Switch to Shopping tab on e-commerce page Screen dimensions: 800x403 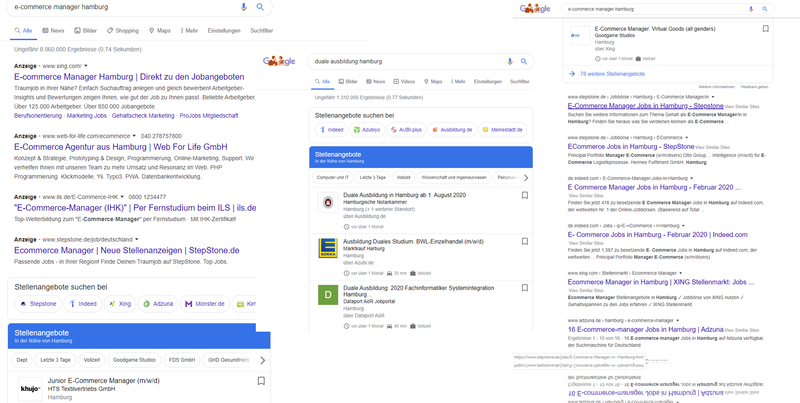pyautogui.click(x=123, y=31)
